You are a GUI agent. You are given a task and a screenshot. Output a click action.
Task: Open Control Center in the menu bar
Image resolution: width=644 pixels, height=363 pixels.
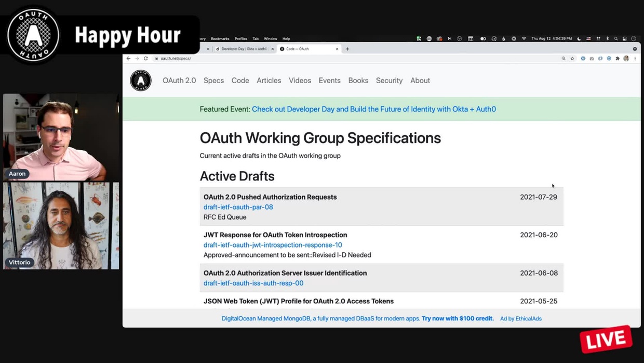point(625,38)
